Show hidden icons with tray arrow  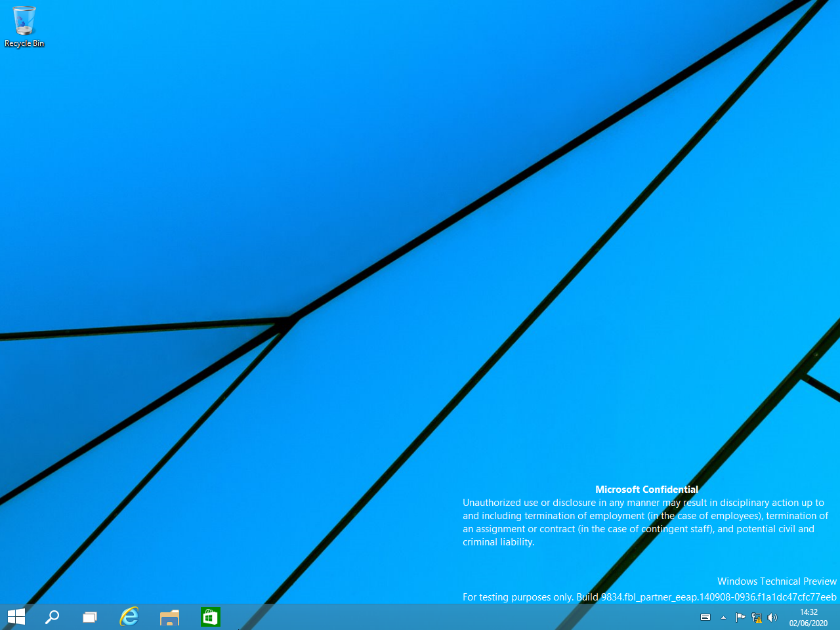pos(723,618)
